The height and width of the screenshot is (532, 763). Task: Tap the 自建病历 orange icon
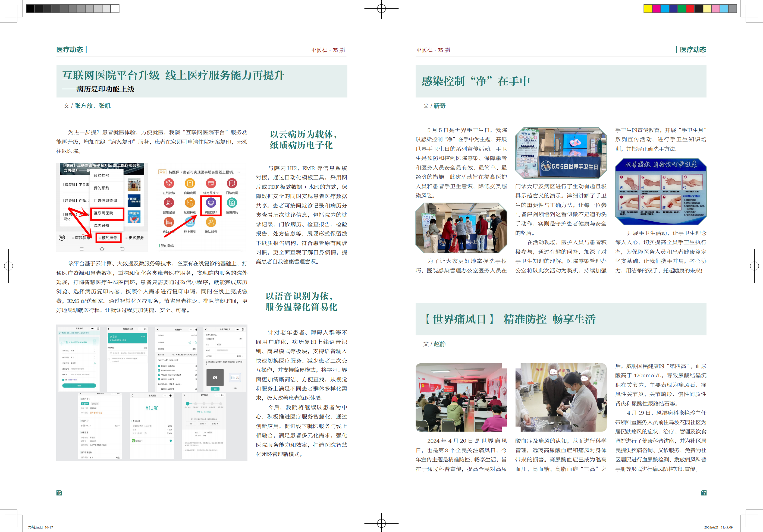point(190,183)
